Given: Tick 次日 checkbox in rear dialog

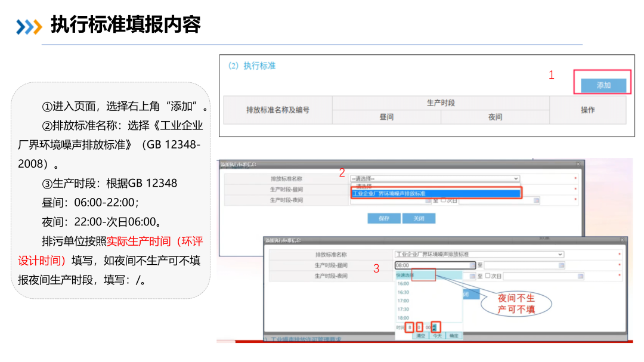Looking at the screenshot, I should coord(443,200).
